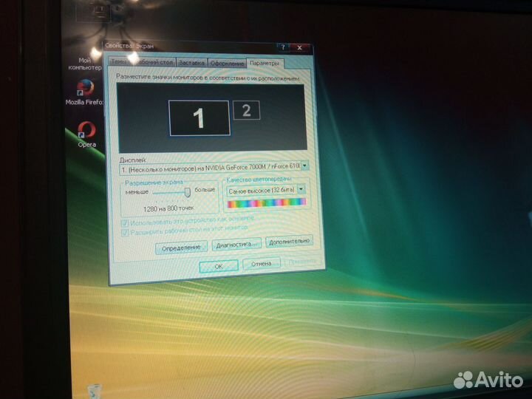This screenshot has width=532, height=399.
Task: Confirm with the OK button
Action: coord(219,267)
